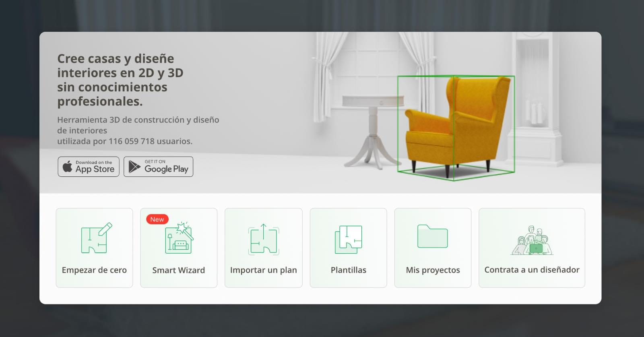
Task: Click the Contrata a un diseñador label
Action: [x=532, y=270]
